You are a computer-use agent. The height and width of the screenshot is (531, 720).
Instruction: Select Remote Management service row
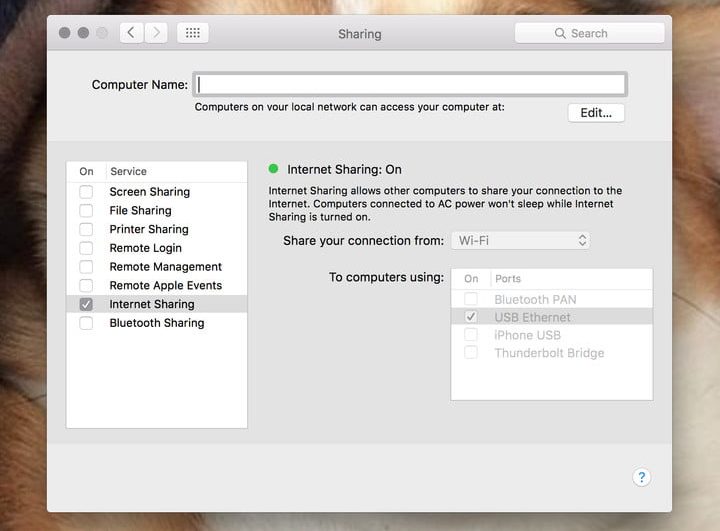165,267
